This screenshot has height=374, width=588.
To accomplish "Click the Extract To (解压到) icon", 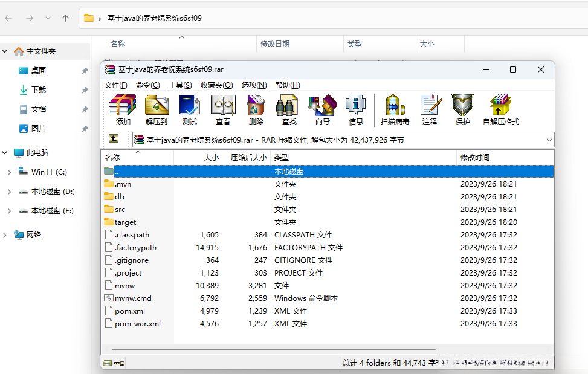I will click(x=157, y=109).
